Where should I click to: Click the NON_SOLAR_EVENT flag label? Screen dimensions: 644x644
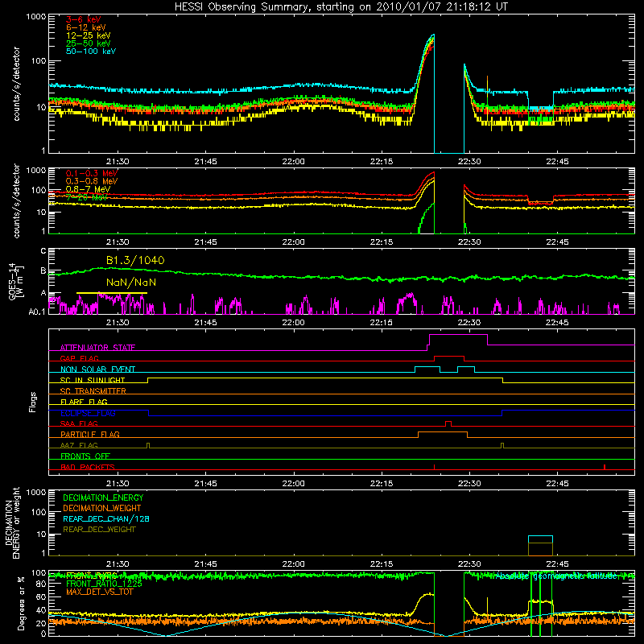pyautogui.click(x=97, y=369)
